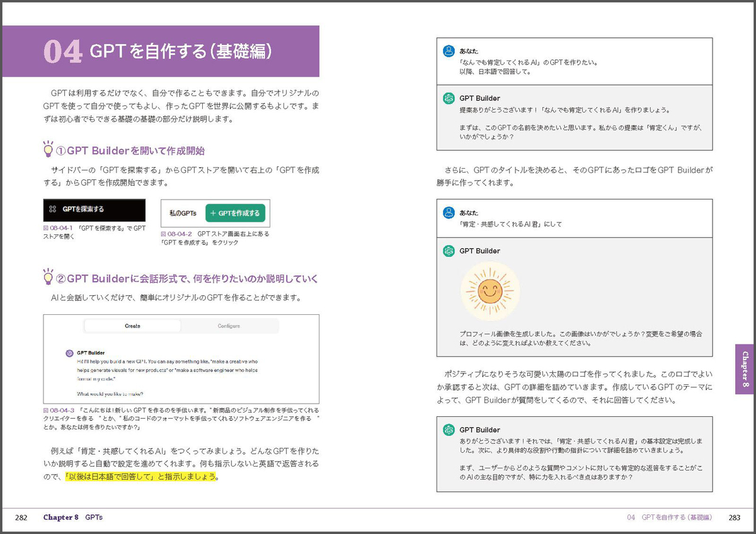
Task: Click the GPT Builder name above the sun logo
Action: coord(480,251)
